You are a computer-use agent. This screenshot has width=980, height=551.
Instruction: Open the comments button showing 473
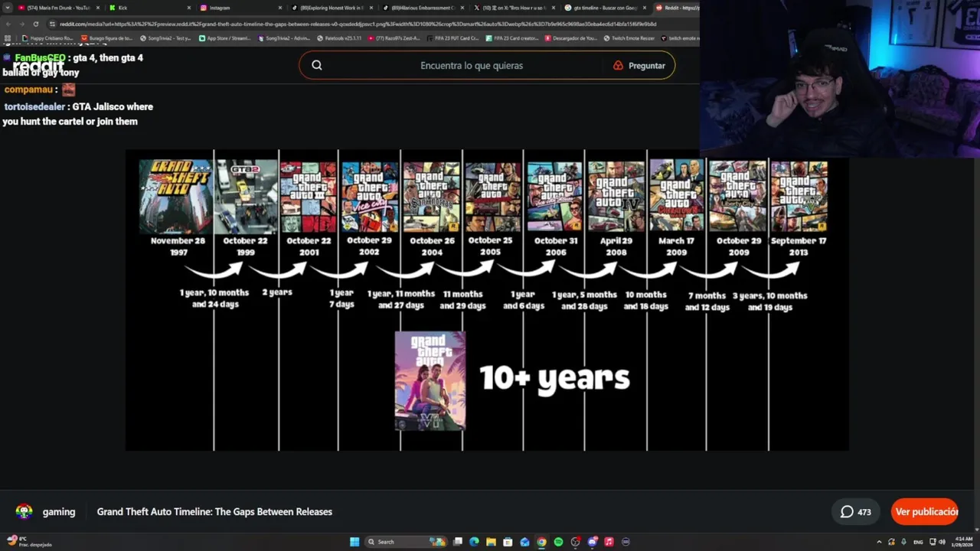point(856,512)
